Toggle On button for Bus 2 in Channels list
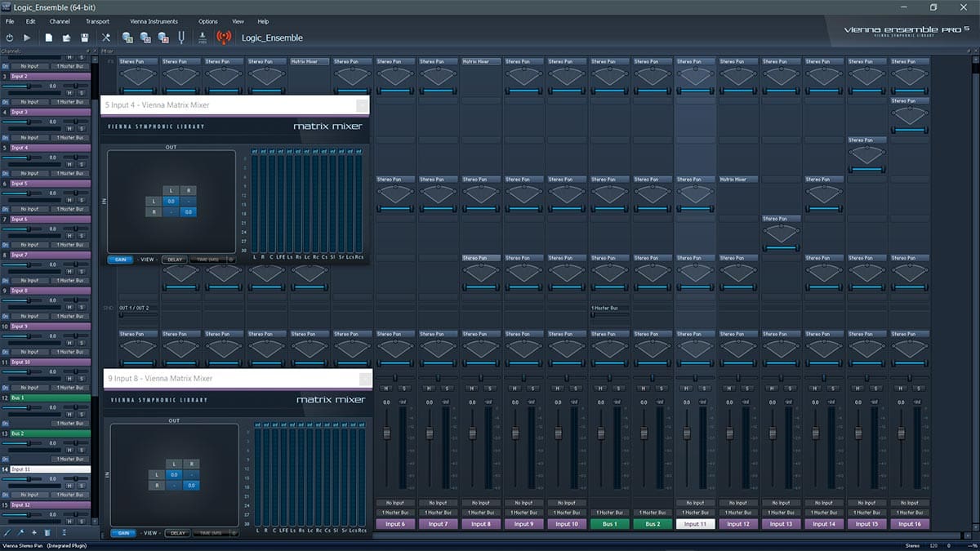Image resolution: width=980 pixels, height=551 pixels. click(x=6, y=459)
